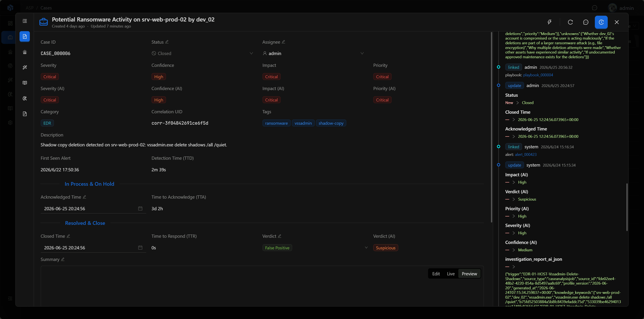Image resolution: width=644 pixels, height=319 pixels.
Task: Click the Suspicious Verdict (AI) badge
Action: coord(386,248)
